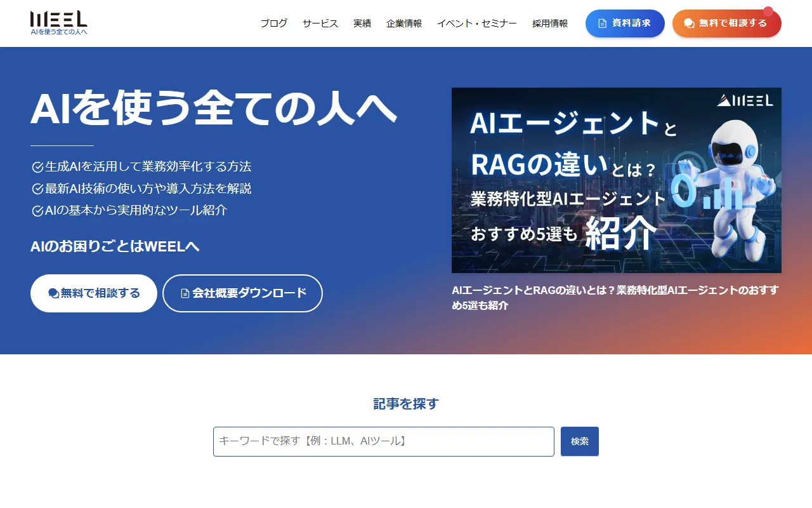Open the ブログ menu item
812x508 pixels.
pos(273,23)
